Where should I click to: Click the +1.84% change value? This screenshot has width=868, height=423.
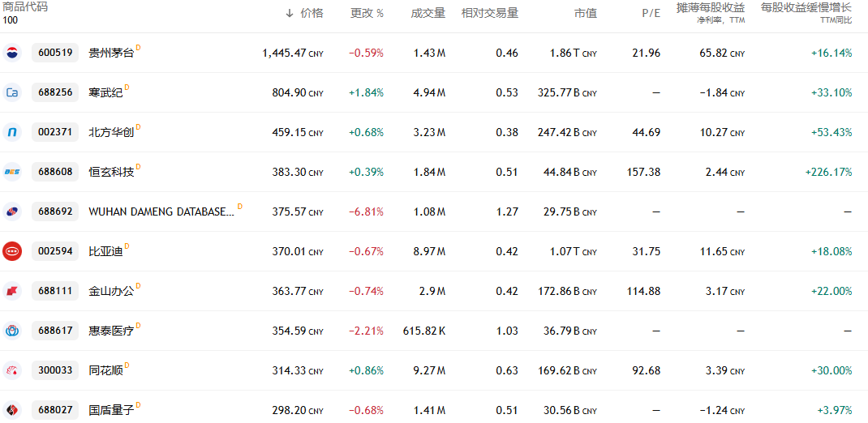pos(366,93)
